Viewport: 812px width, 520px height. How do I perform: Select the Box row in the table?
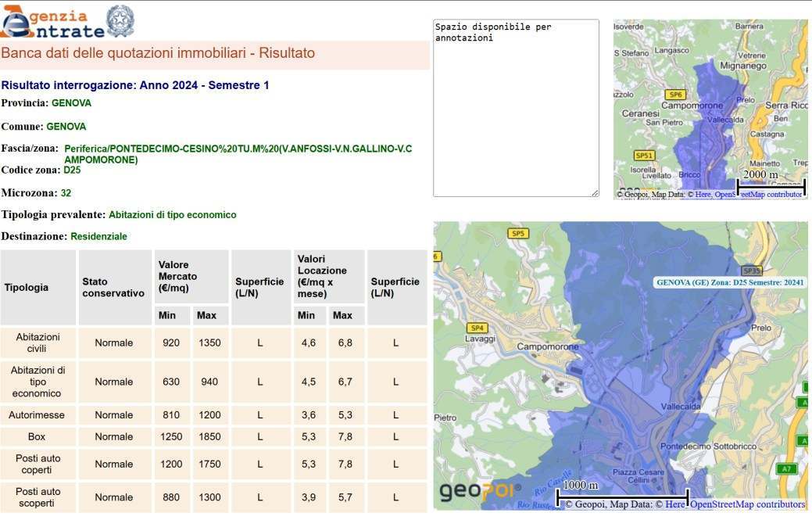click(x=37, y=436)
